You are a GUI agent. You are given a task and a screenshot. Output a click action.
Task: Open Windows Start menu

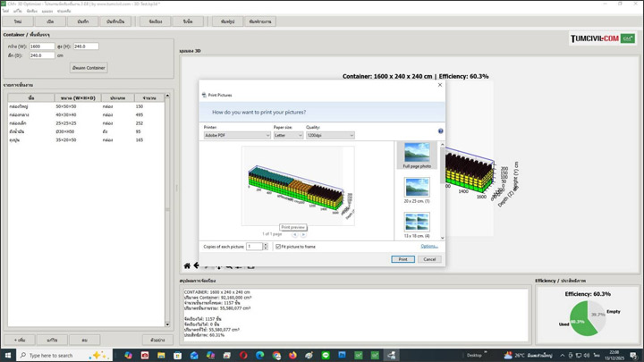(8, 355)
